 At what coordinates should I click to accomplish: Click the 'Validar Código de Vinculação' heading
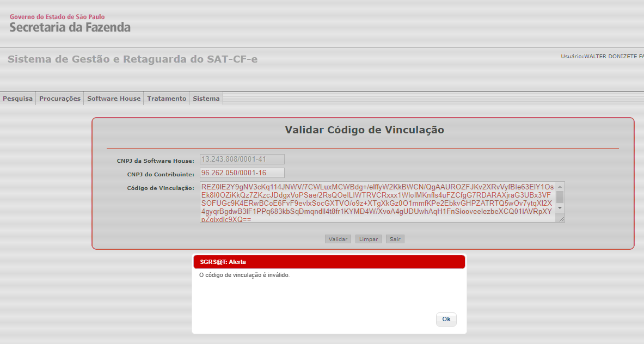click(x=364, y=130)
